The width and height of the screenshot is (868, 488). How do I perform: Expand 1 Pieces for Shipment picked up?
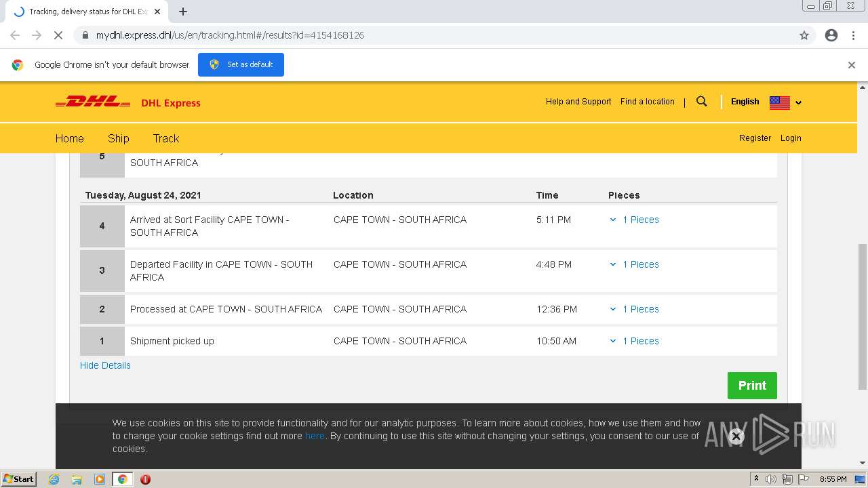pyautogui.click(x=635, y=341)
